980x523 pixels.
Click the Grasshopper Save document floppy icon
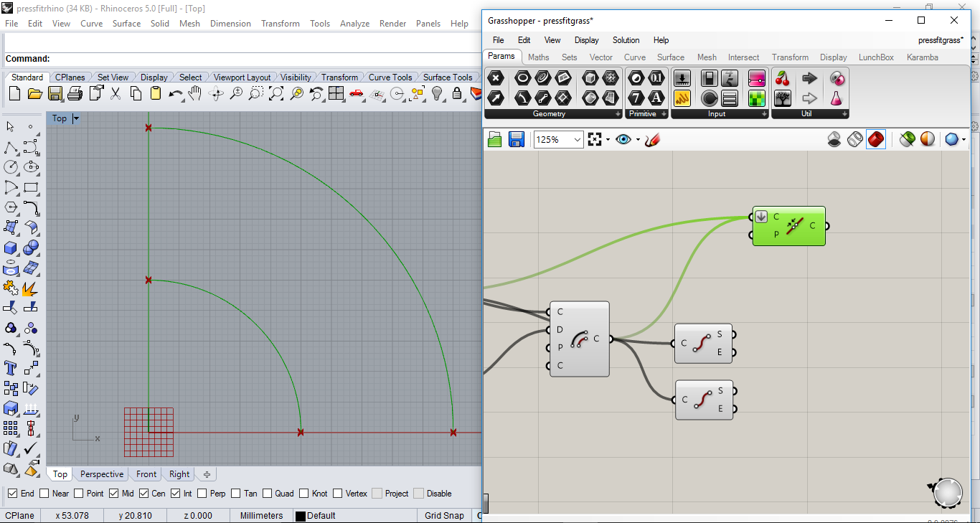click(x=516, y=139)
